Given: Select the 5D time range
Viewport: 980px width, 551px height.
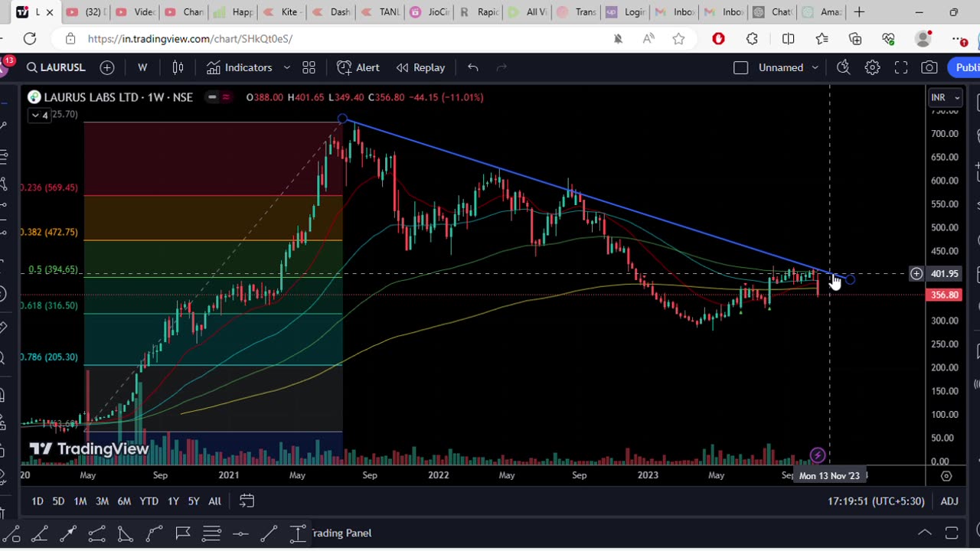Looking at the screenshot, I should coord(58,501).
